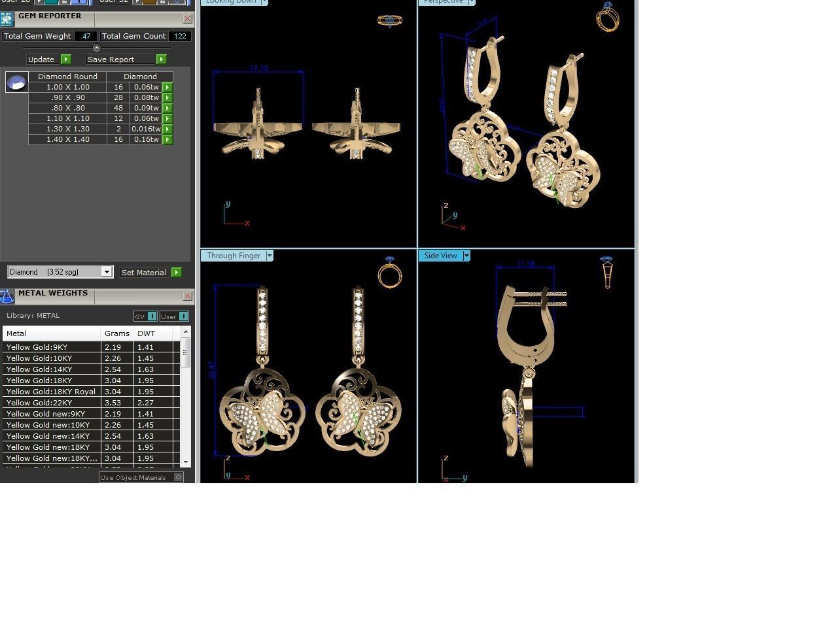This screenshot has width=840, height=629.
Task: Click ring orientation icon in Side View viewport
Action: coord(607,272)
